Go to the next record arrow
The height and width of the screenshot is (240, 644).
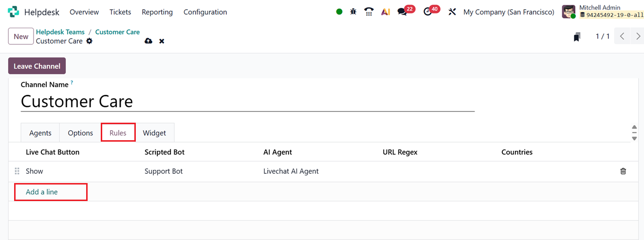[x=637, y=37]
